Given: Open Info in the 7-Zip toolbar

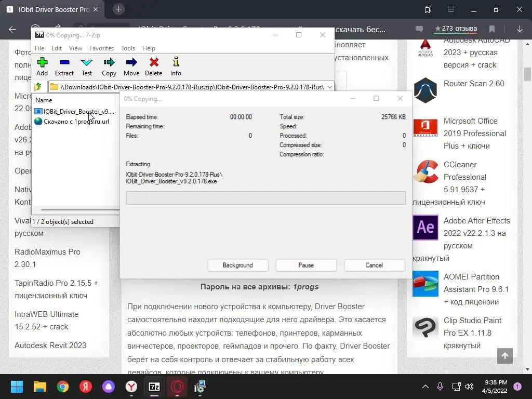Looking at the screenshot, I should (x=176, y=66).
